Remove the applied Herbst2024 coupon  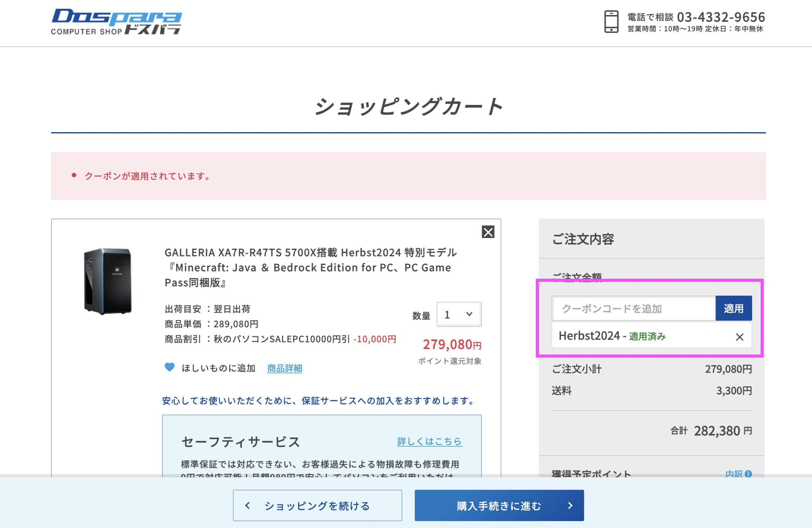[x=739, y=337]
